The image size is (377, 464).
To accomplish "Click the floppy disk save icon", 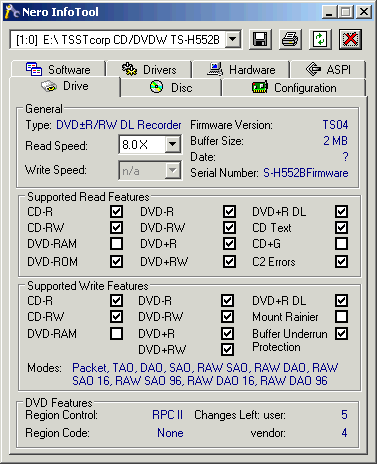I will coord(260,39).
